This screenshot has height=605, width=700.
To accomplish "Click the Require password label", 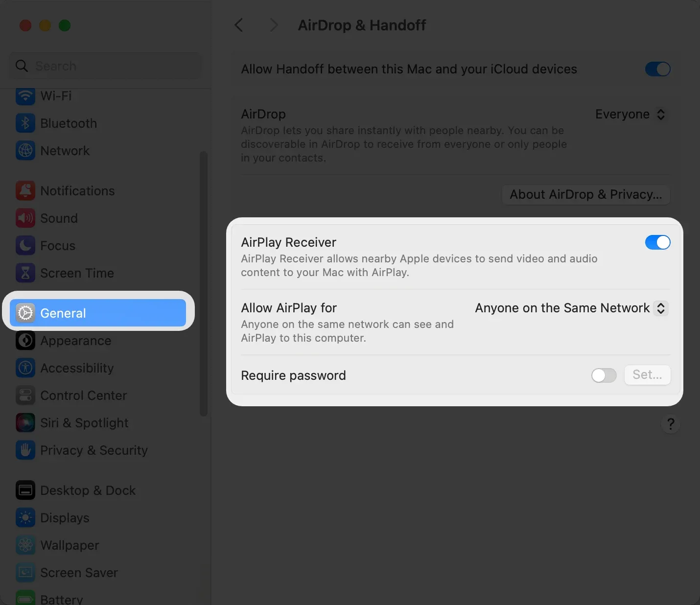I will [293, 375].
